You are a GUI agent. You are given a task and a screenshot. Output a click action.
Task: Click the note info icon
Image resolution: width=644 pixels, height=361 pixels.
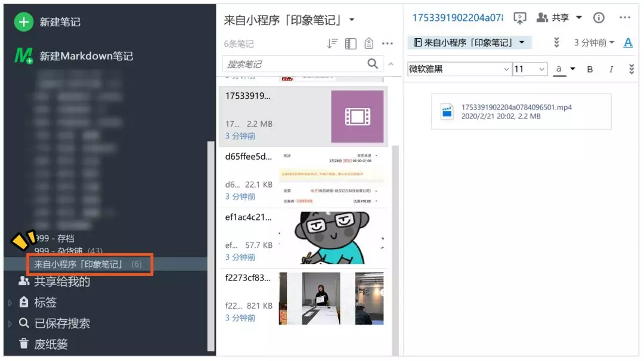[x=599, y=18]
